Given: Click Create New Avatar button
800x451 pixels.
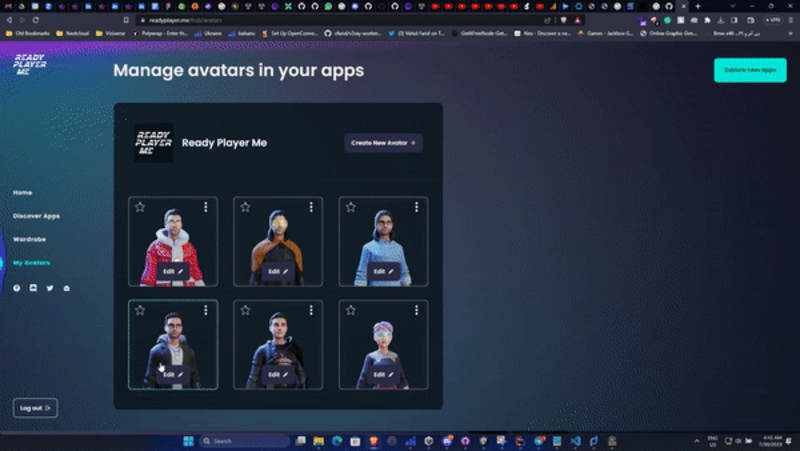Looking at the screenshot, I should point(383,143).
